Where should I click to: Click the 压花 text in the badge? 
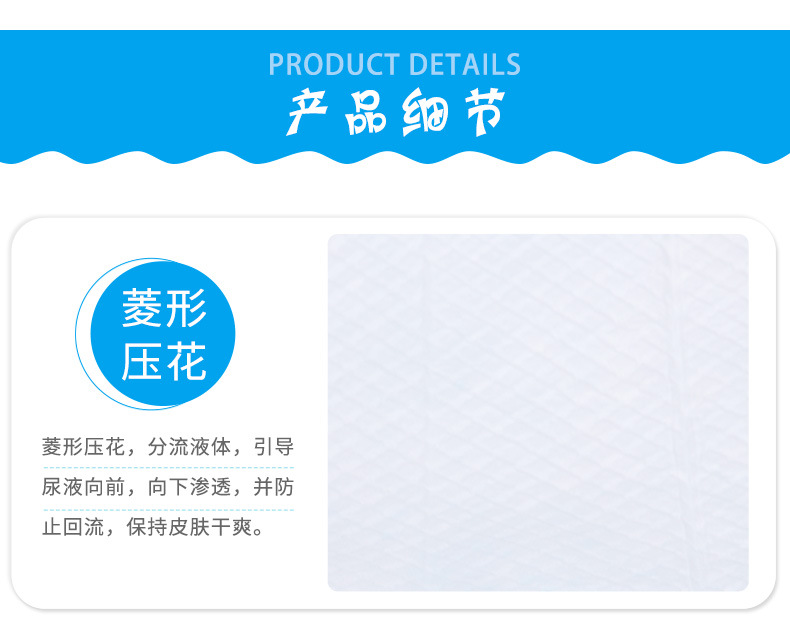164,361
